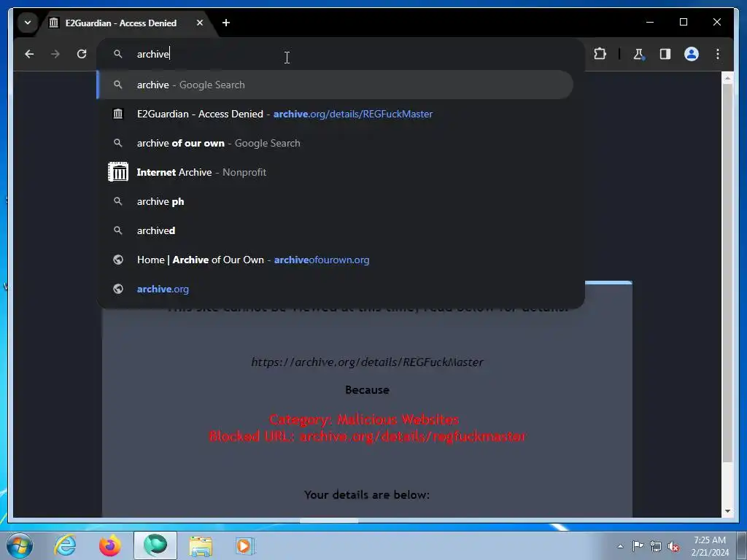
Task: Click the forward navigation arrow
Action: pyautogui.click(x=55, y=54)
